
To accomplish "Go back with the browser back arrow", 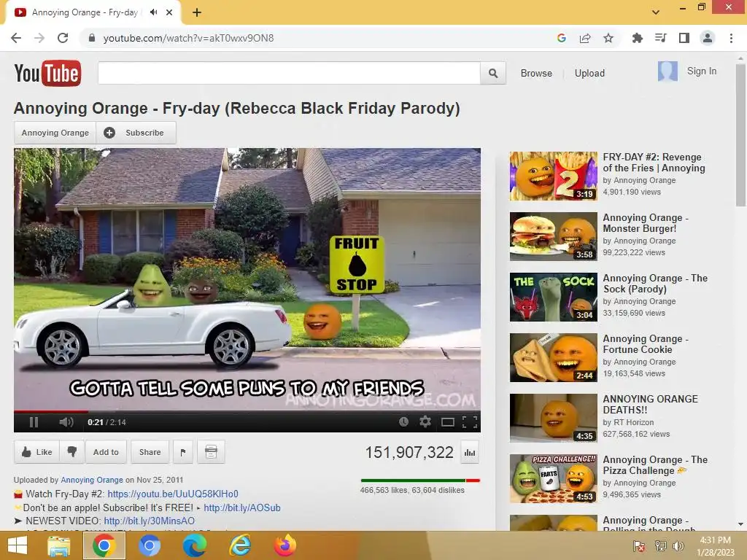I will (16, 38).
